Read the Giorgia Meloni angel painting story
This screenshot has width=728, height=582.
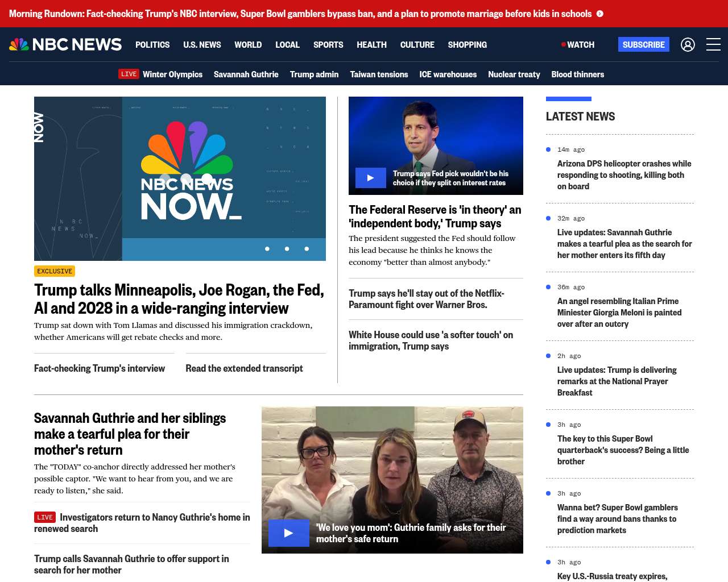(x=619, y=313)
